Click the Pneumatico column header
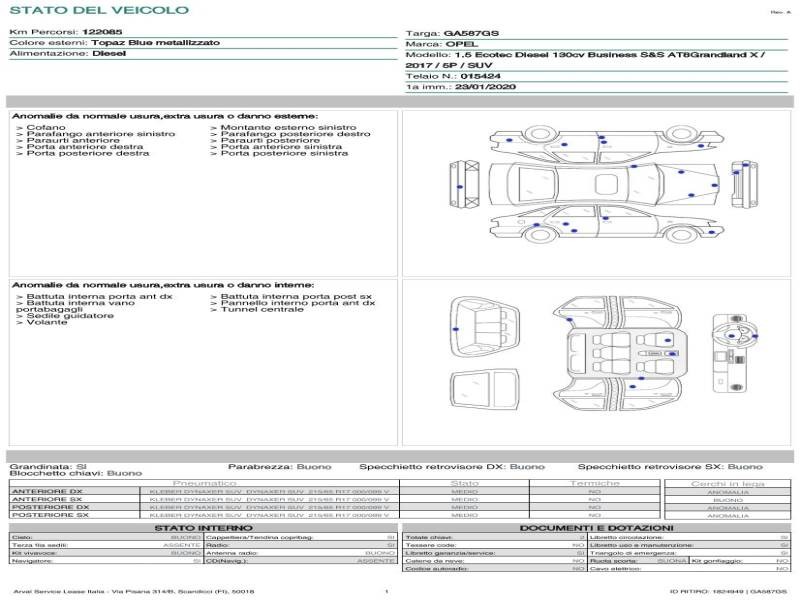 pos(204,483)
